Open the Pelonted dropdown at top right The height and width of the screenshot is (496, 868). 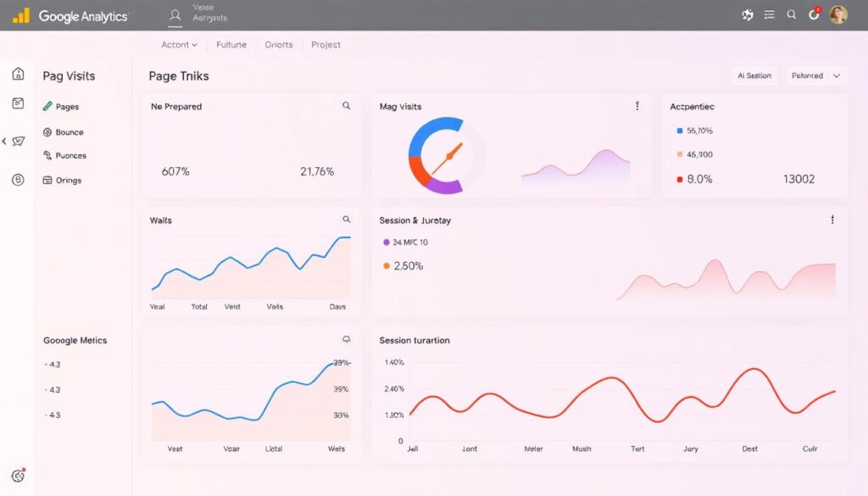(x=815, y=75)
